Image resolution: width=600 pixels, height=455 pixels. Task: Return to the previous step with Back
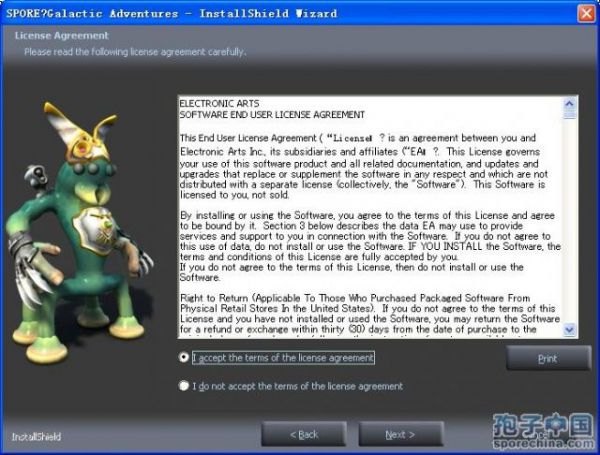point(304,434)
